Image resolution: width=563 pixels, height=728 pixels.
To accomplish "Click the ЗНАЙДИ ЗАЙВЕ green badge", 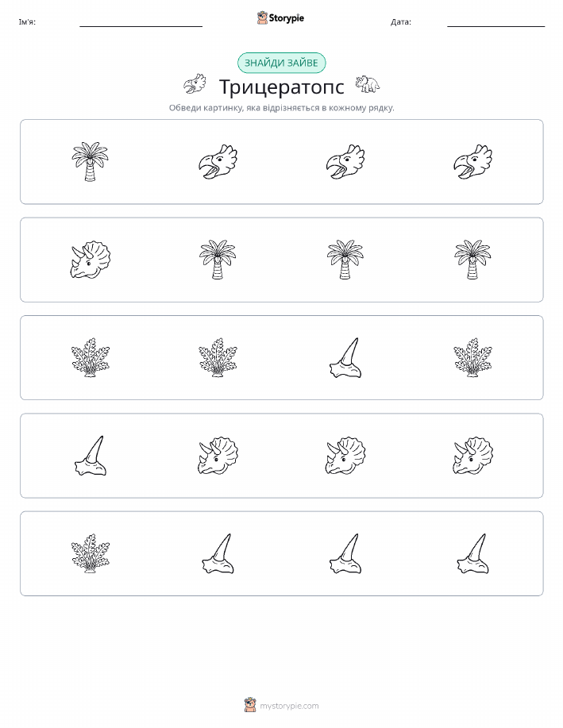I will pyautogui.click(x=281, y=63).
